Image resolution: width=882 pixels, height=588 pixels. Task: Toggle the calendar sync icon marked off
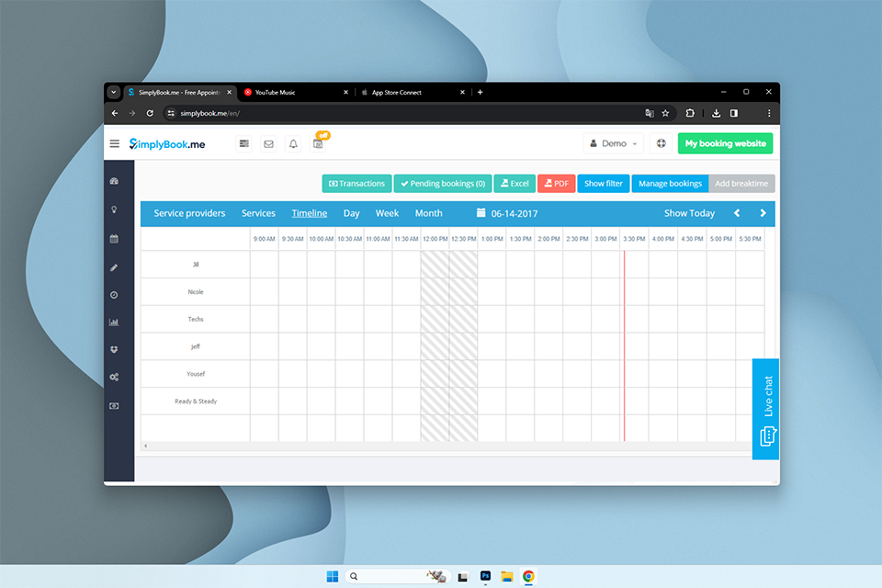point(319,143)
